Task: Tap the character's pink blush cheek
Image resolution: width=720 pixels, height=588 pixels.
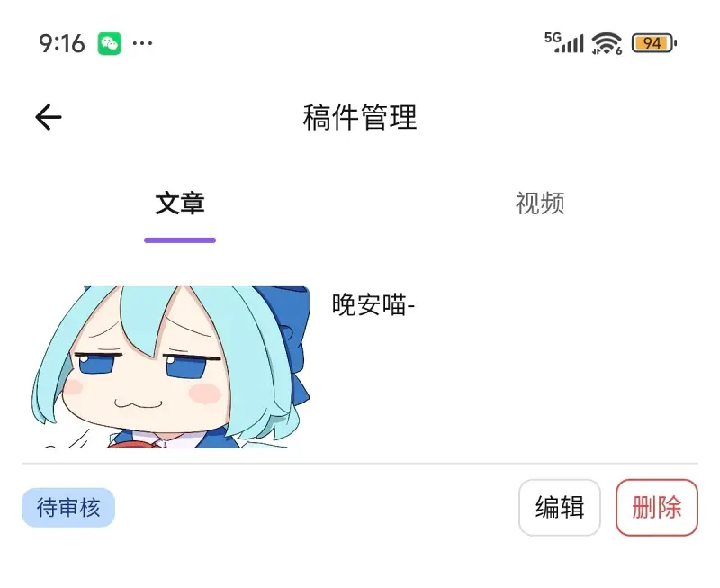Action: coord(205,394)
